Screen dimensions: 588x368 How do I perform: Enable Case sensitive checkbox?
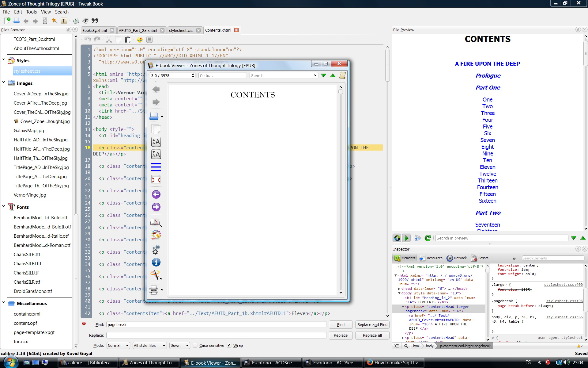click(x=195, y=345)
